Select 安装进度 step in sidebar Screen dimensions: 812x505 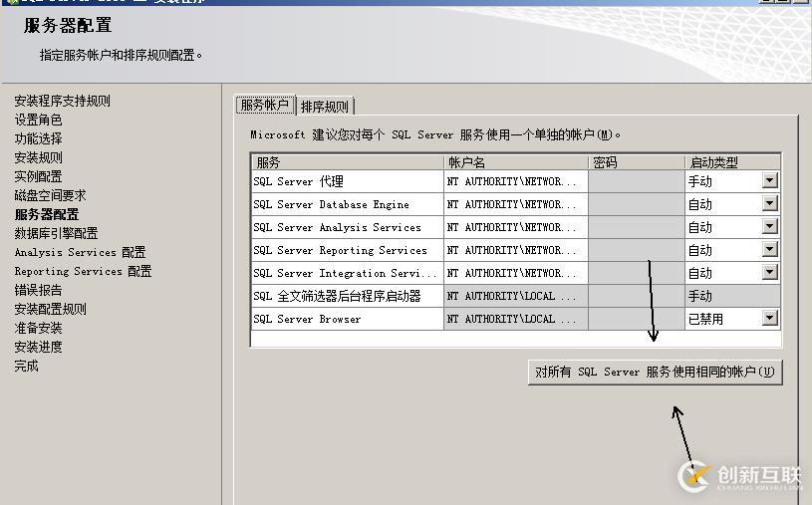pyautogui.click(x=38, y=347)
